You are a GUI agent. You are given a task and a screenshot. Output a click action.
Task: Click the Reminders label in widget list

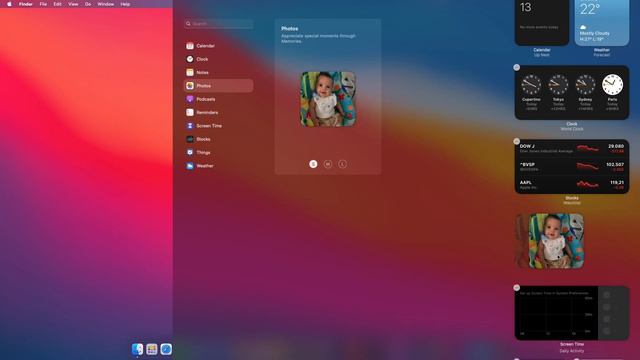(x=207, y=113)
